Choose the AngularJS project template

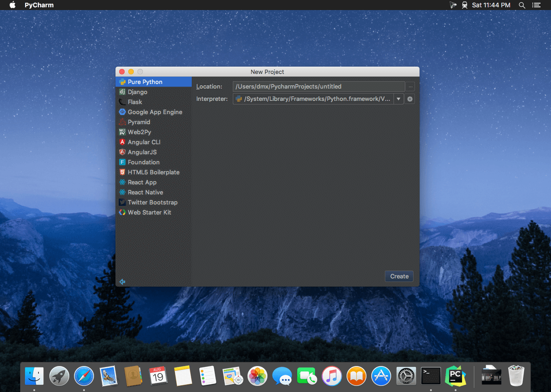tap(153, 152)
